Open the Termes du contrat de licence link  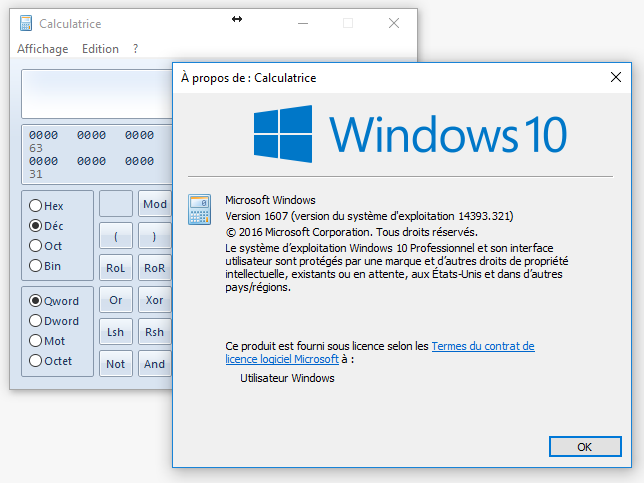click(380, 352)
